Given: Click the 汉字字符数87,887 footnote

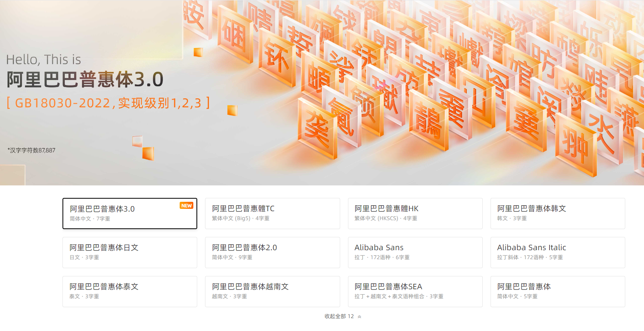Looking at the screenshot, I should 31,150.
